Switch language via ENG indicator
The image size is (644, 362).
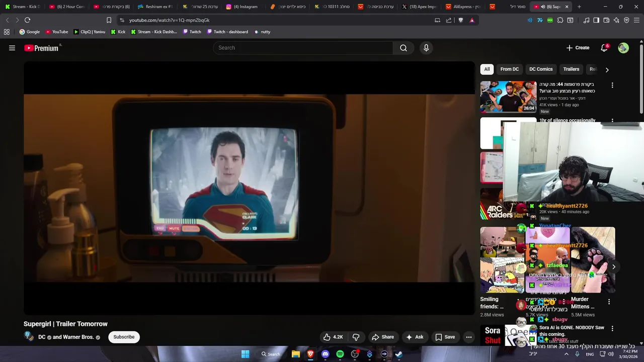[590, 354]
